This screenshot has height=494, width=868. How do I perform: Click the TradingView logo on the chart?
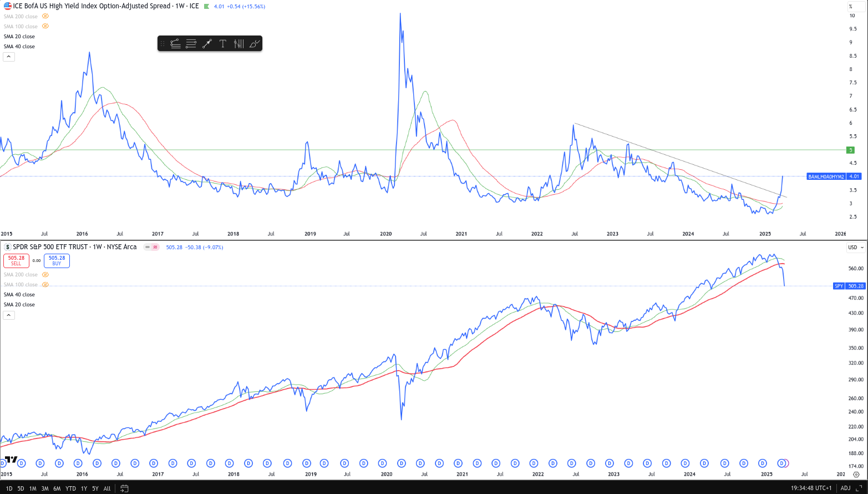[x=11, y=460]
